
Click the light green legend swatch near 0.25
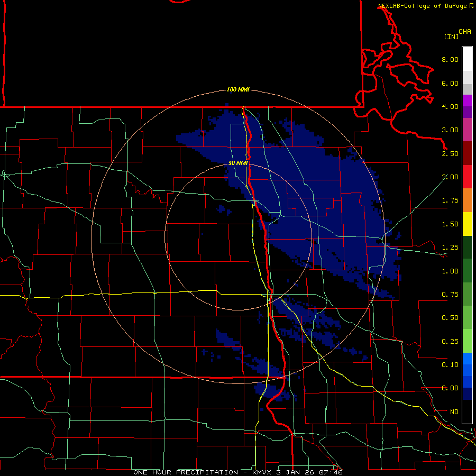tap(467, 341)
